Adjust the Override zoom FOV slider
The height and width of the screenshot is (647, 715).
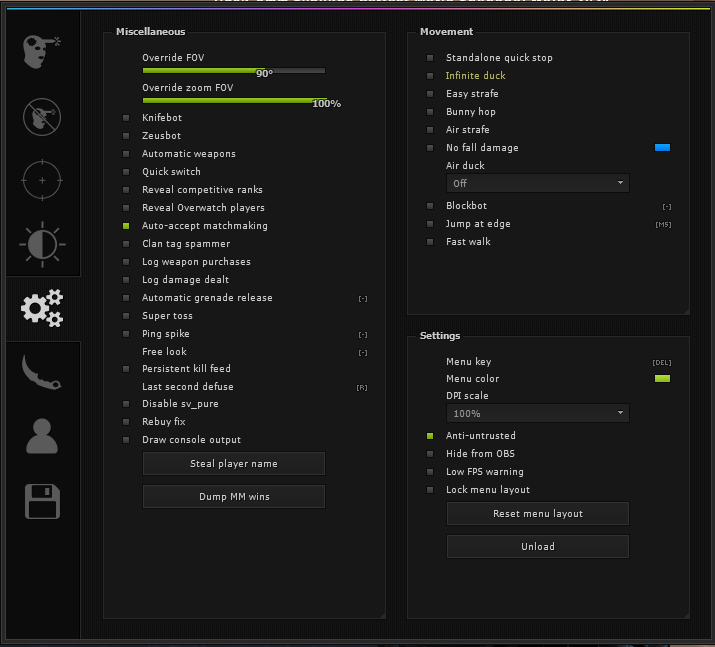(234, 100)
